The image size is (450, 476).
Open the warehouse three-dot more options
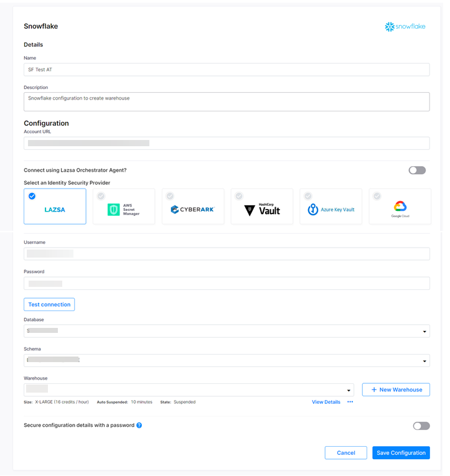coord(350,402)
